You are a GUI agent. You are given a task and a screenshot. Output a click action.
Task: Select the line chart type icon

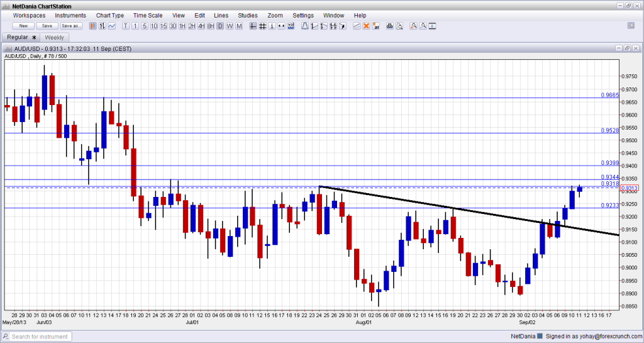pos(112,26)
